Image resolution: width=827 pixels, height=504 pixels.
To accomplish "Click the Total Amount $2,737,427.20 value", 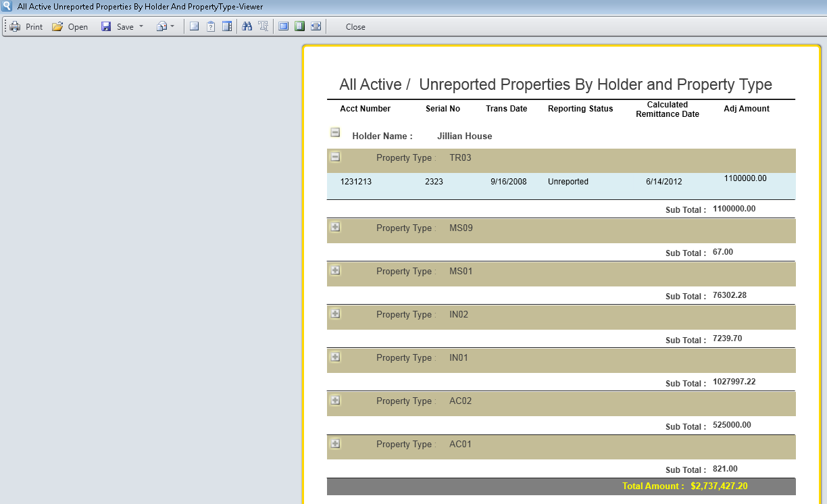I will click(x=720, y=486).
